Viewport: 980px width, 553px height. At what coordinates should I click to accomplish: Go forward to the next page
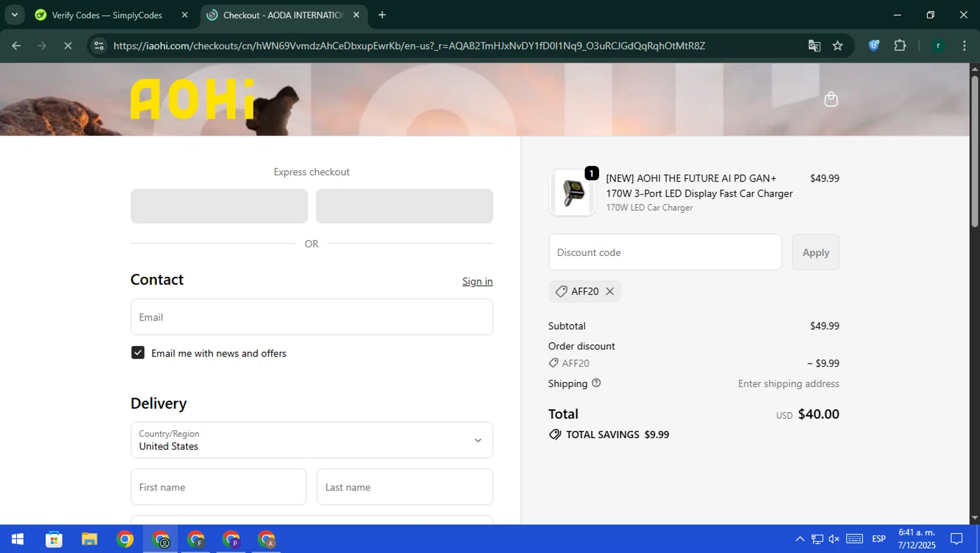42,46
